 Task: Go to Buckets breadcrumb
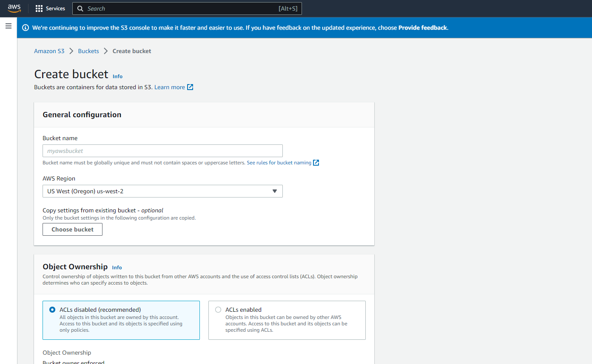(x=88, y=51)
